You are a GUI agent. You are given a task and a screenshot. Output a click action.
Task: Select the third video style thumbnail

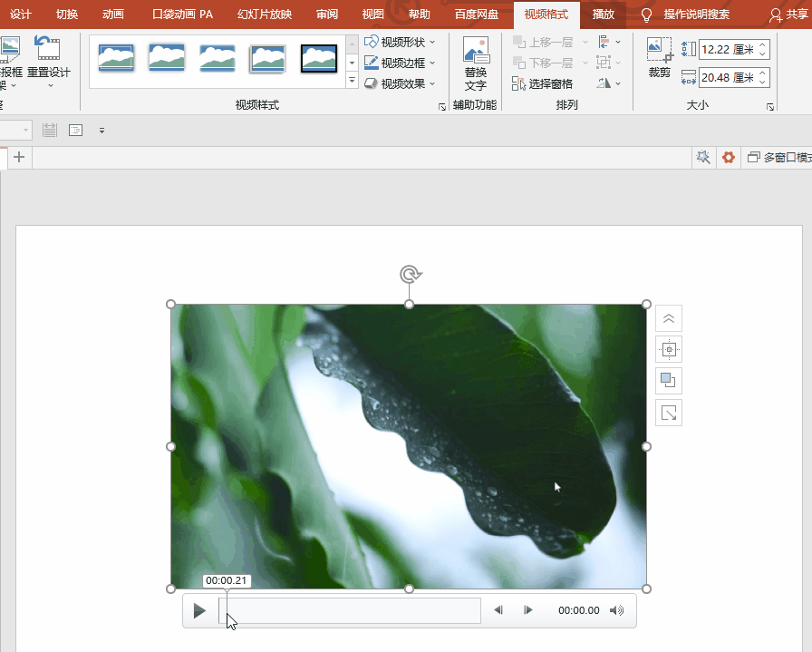click(x=217, y=57)
